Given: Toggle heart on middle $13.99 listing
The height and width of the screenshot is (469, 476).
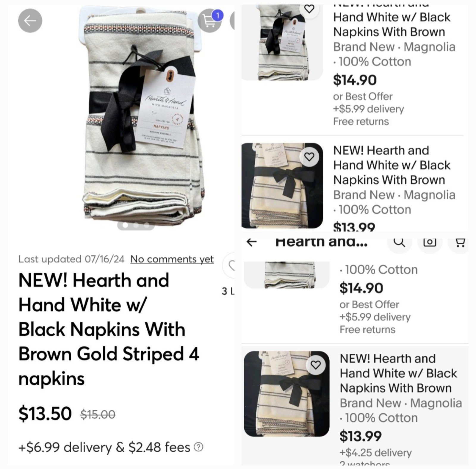Looking at the screenshot, I should 309,157.
